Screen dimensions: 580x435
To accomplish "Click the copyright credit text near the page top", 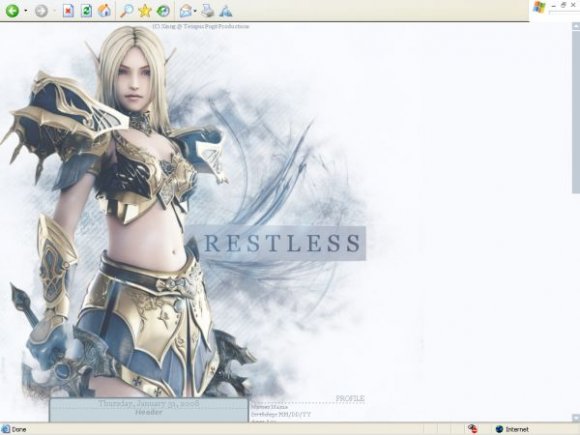I will click(x=201, y=26).
